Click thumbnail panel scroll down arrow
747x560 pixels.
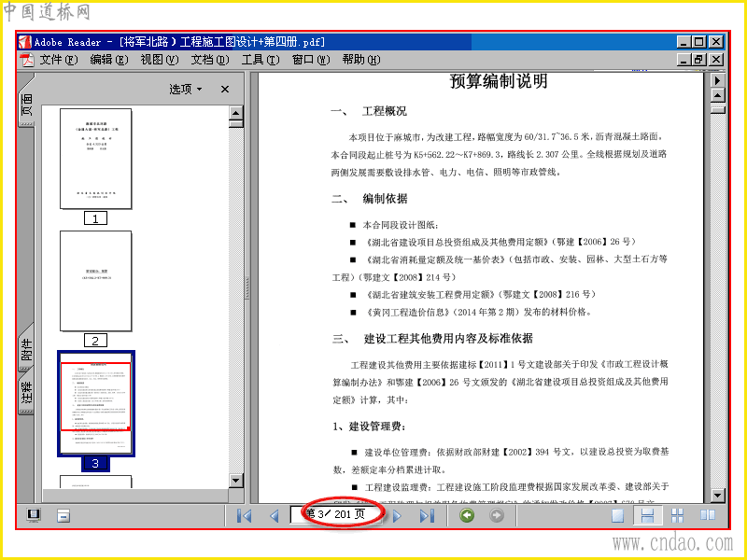[236, 480]
